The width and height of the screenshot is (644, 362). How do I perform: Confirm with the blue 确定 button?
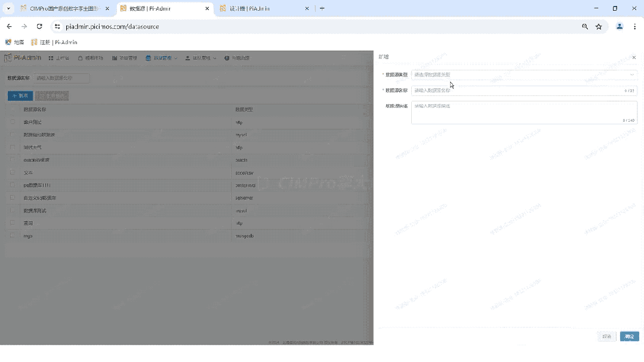pyautogui.click(x=629, y=336)
